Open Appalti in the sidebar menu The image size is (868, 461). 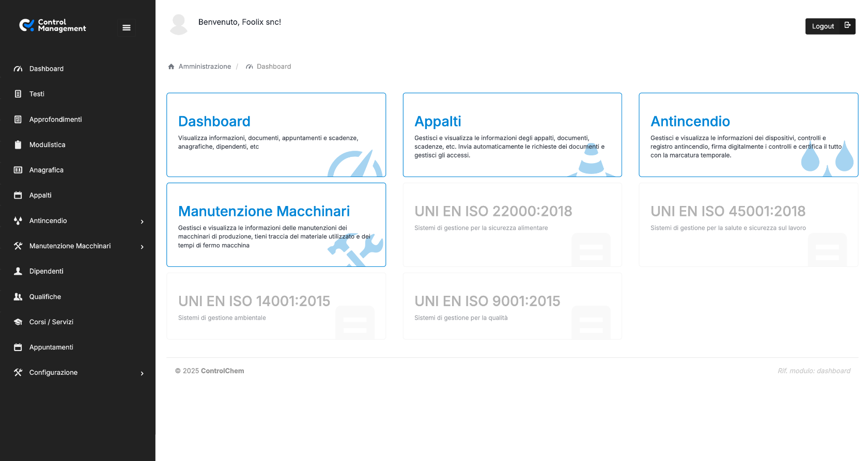pos(40,195)
